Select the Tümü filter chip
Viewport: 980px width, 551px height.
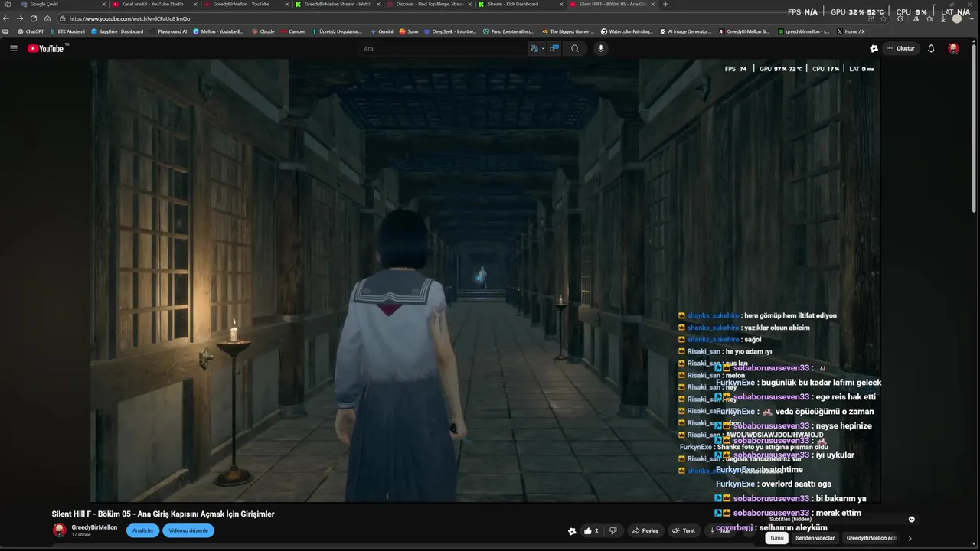click(776, 538)
